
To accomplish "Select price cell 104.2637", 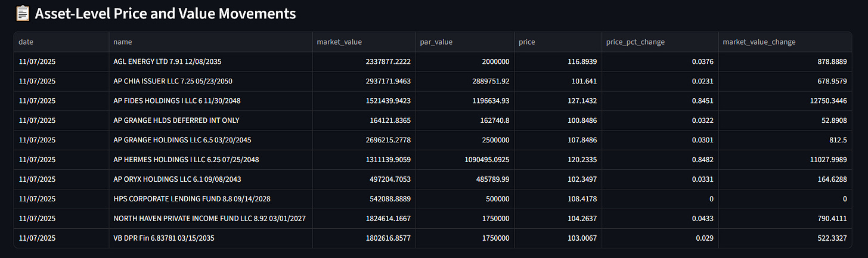I will [x=557, y=219].
